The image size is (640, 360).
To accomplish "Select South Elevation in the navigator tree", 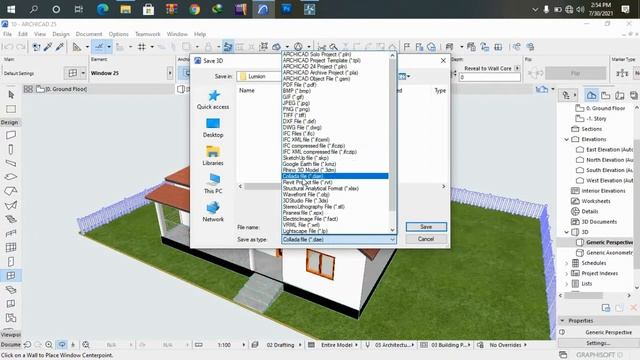I will (x=609, y=170).
